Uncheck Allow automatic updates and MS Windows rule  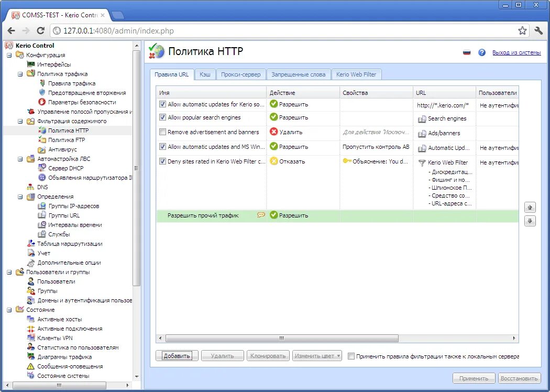pos(162,147)
